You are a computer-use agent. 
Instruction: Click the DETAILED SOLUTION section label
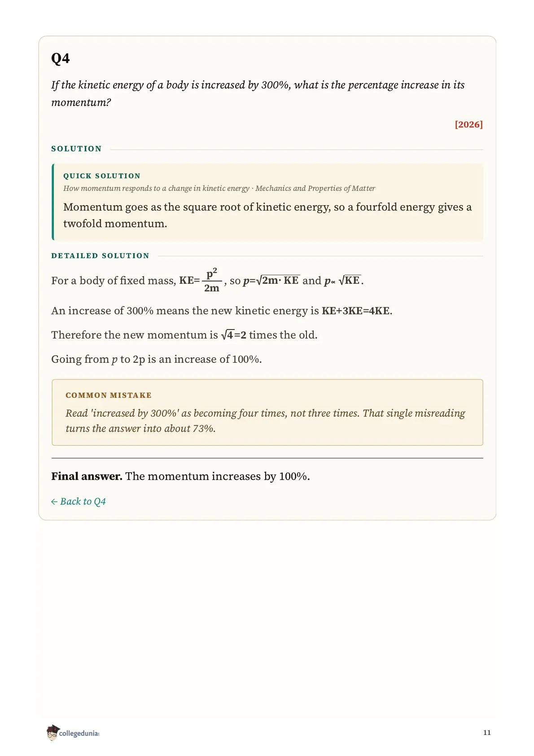(100, 255)
